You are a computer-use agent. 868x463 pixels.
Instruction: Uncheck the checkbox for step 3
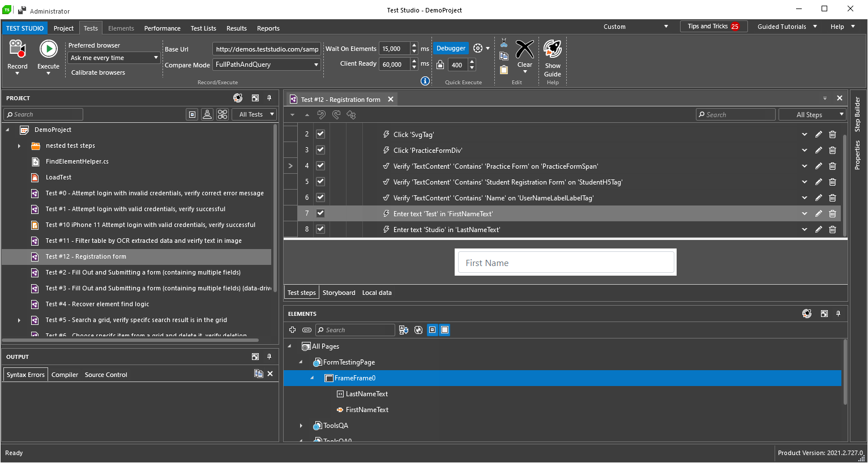(320, 150)
